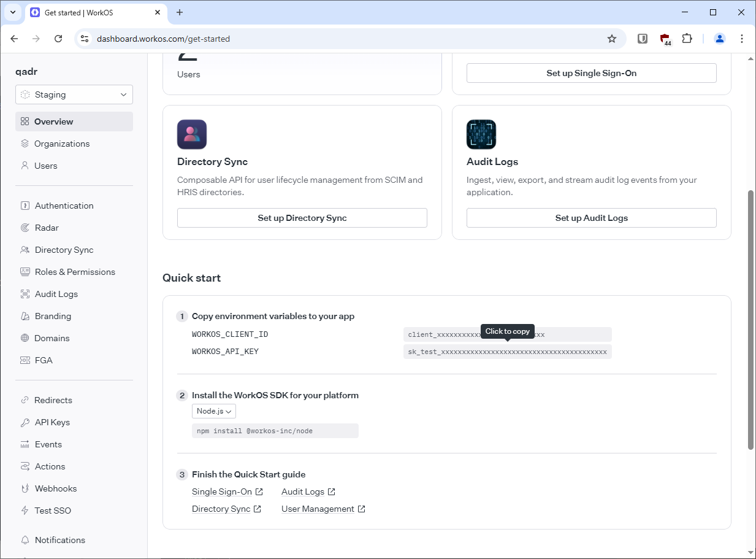The image size is (756, 559).
Task: Navigate to Webhooks
Action: pyautogui.click(x=55, y=488)
